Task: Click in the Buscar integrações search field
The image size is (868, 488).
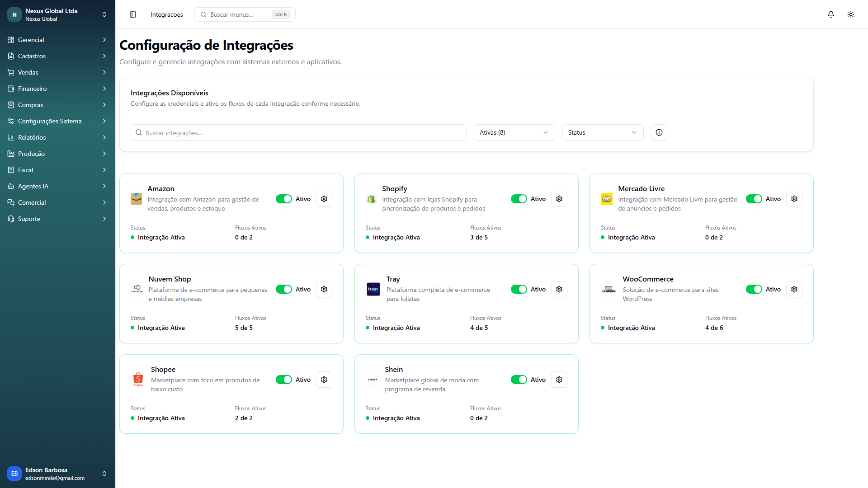Action: [x=298, y=132]
